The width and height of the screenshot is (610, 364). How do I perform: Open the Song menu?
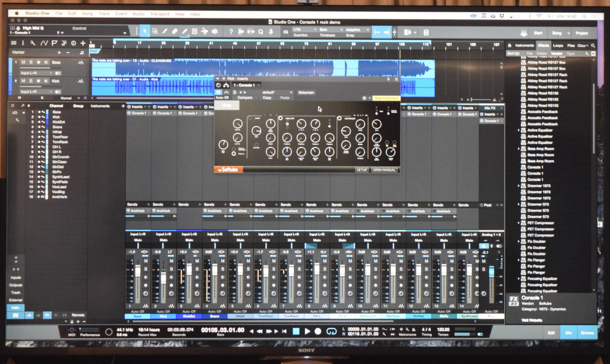[x=87, y=14]
